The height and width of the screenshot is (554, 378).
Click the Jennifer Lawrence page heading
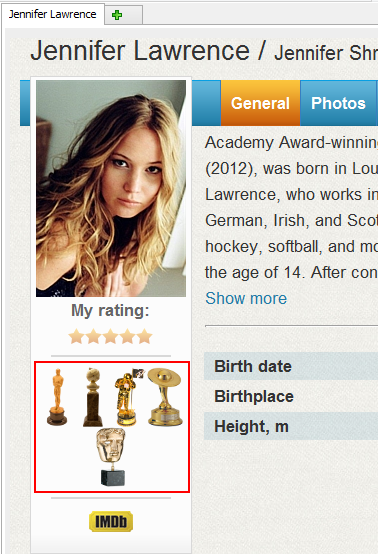[x=140, y=51]
